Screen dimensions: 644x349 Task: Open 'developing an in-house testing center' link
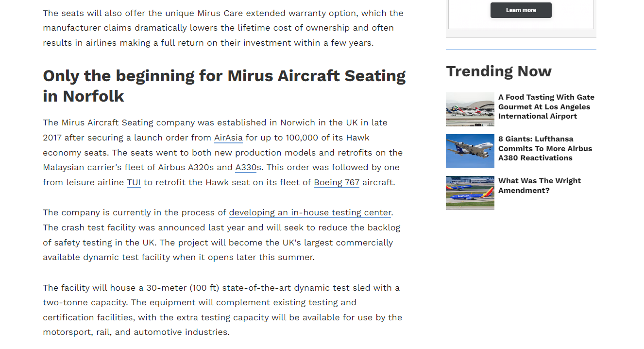click(x=310, y=212)
